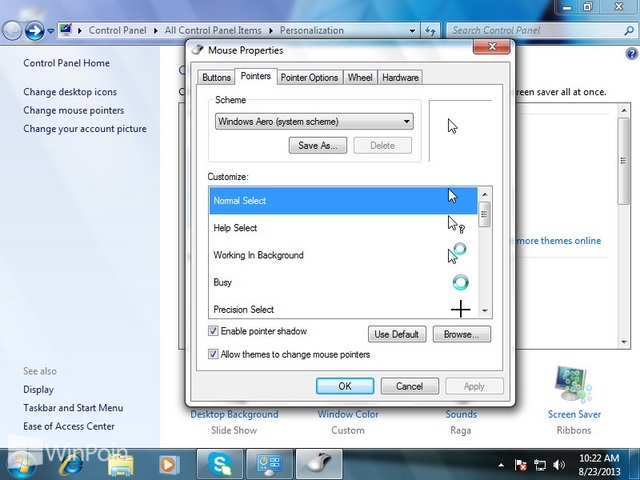Open the Sounds link
Screen dimensions: 640x480
click(461, 414)
